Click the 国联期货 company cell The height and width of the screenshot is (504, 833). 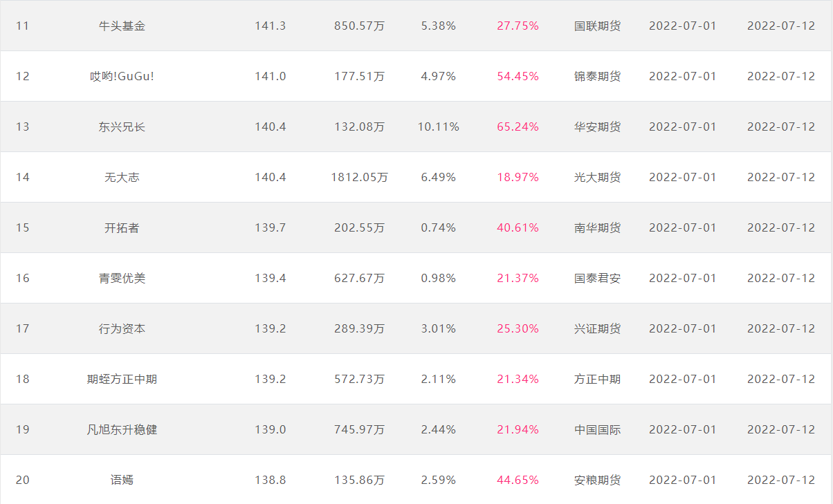point(597,26)
